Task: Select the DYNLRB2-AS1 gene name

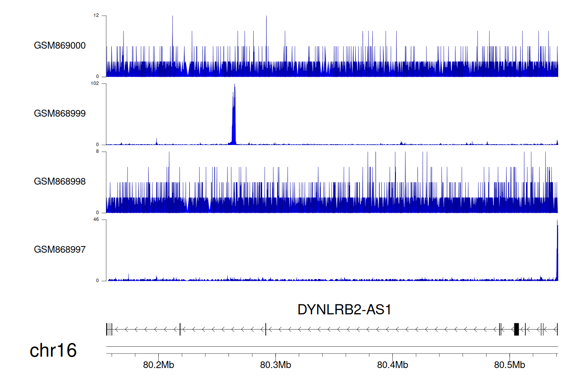Action: (344, 310)
